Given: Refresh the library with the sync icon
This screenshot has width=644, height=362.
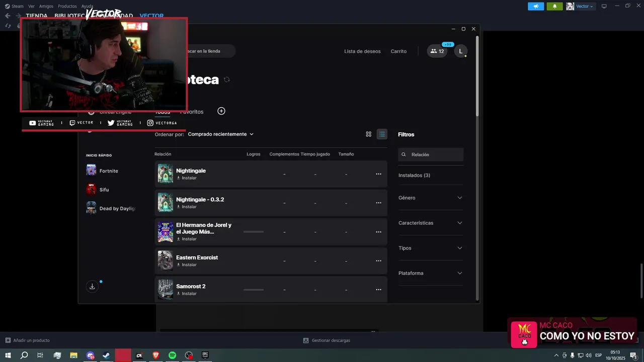Looking at the screenshot, I should click(227, 79).
